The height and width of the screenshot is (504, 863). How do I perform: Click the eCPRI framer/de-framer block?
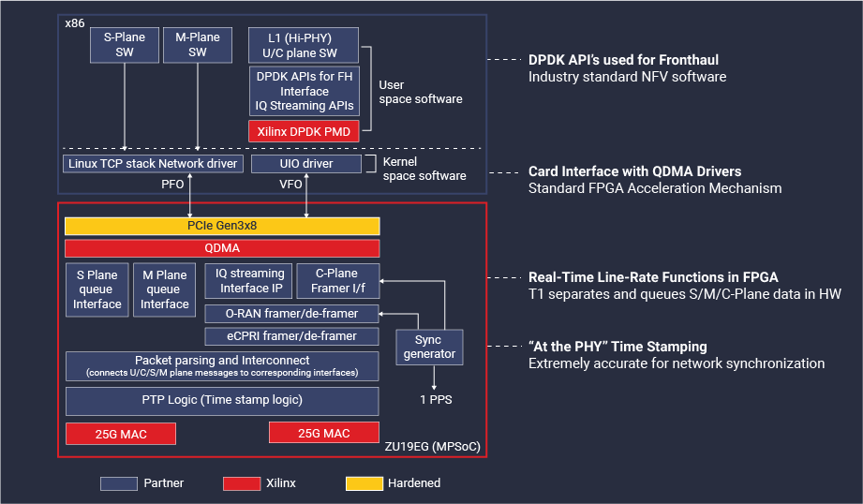pos(291,336)
